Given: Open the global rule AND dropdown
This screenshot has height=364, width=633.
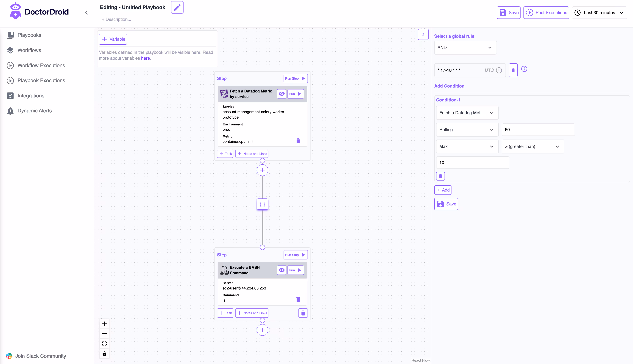Looking at the screenshot, I should pyautogui.click(x=465, y=47).
